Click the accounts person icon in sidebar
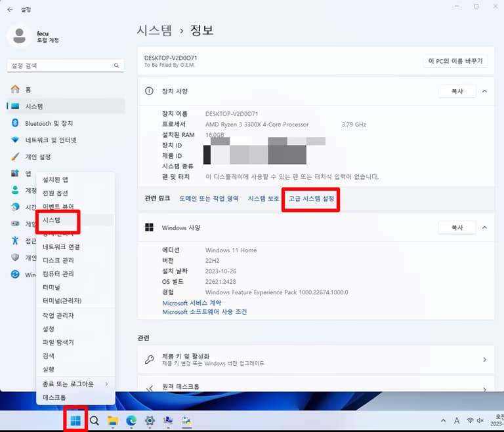 15,190
